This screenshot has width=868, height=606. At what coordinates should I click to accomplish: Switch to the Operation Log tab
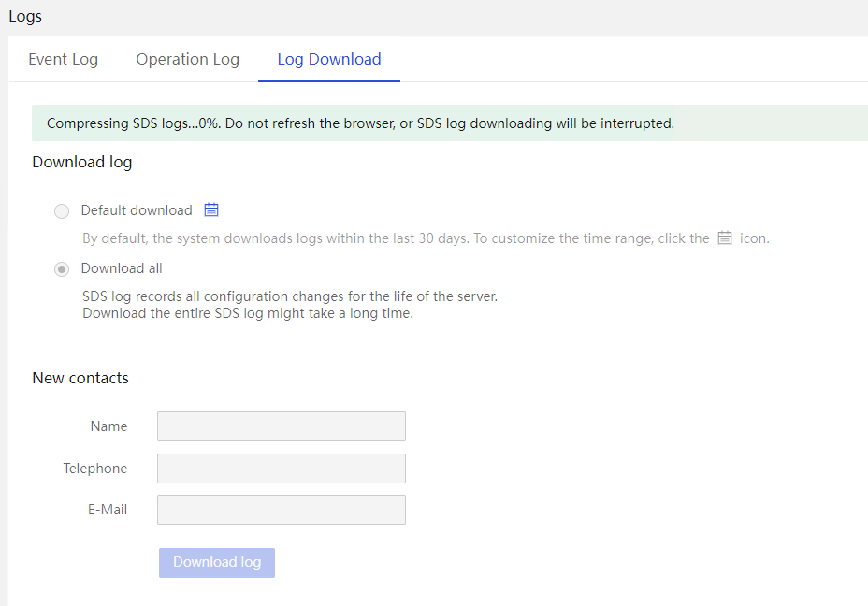188,59
